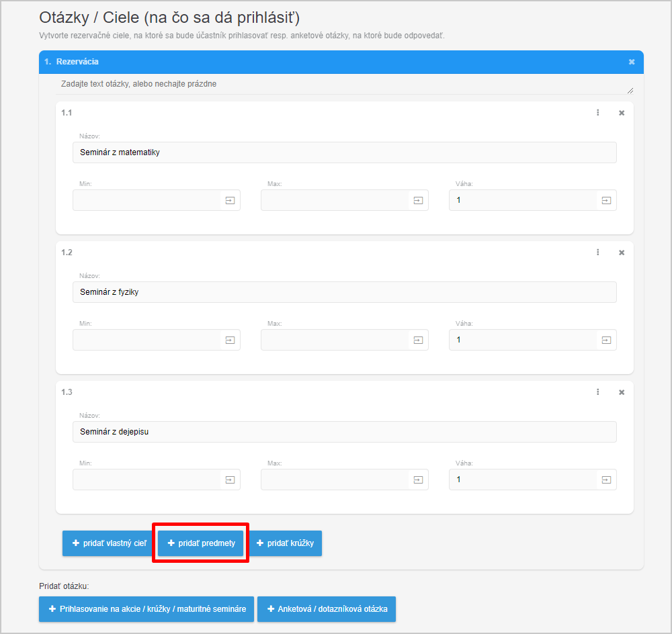Click the pridať predmety button
The width and height of the screenshot is (672, 634).
click(200, 543)
